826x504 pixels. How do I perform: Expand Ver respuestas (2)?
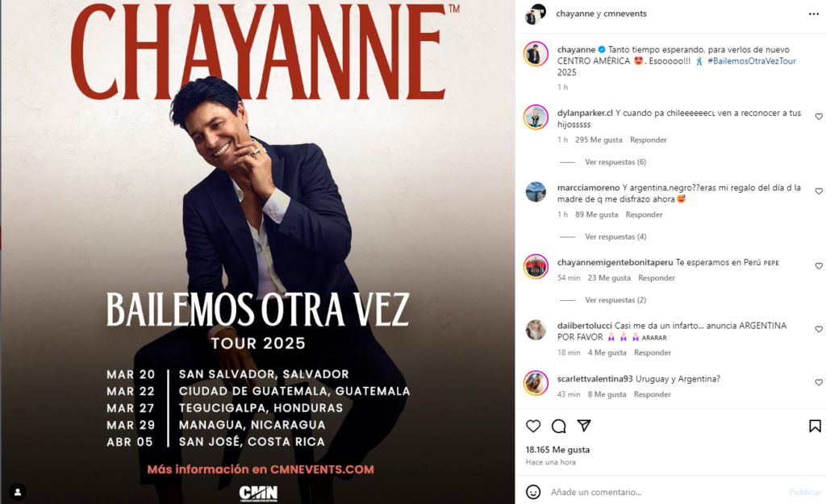pos(615,300)
